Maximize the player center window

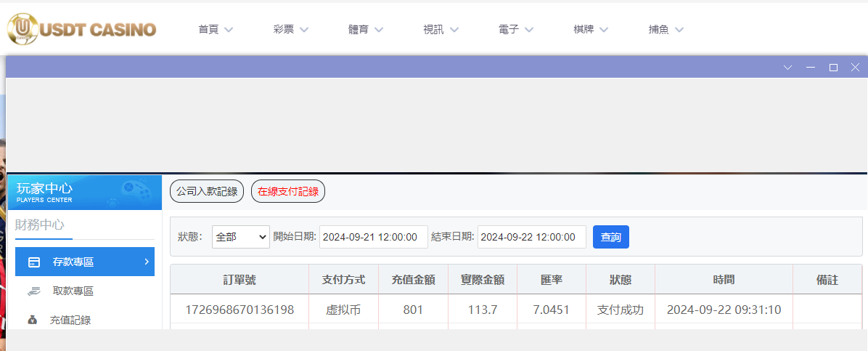click(833, 68)
